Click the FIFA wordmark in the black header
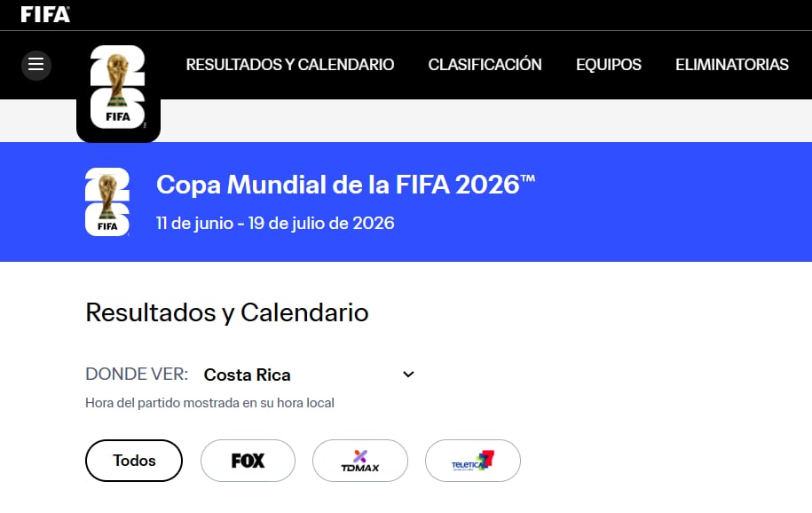 click(43, 14)
